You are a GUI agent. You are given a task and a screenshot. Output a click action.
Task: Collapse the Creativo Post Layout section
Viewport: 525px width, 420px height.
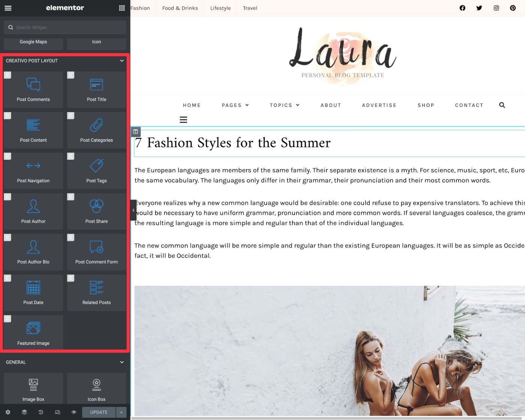[x=122, y=61]
